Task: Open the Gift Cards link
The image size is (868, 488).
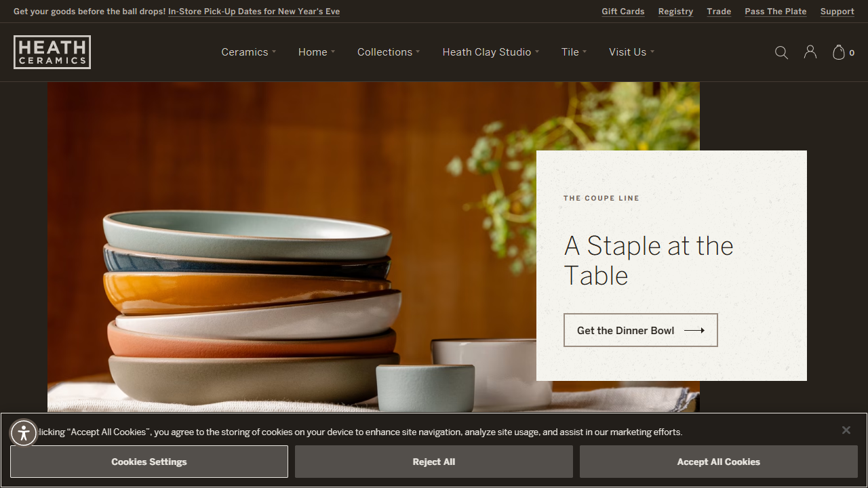Action: pos(623,12)
